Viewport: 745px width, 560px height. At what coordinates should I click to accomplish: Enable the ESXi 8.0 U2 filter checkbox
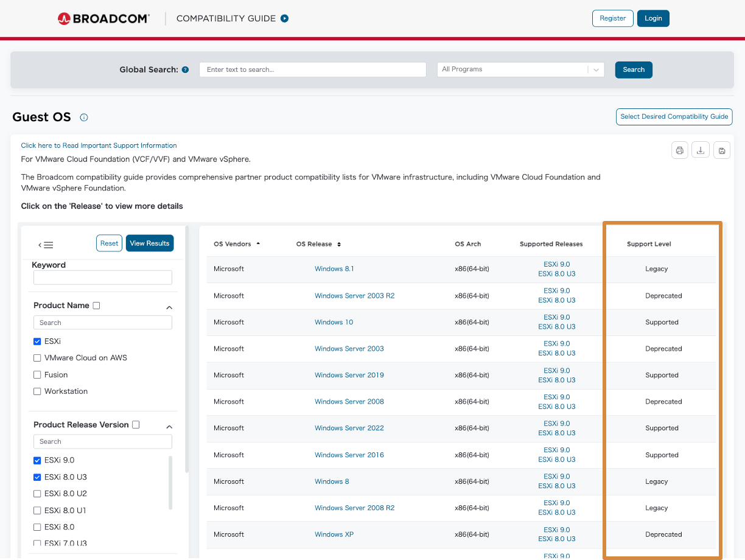37,494
